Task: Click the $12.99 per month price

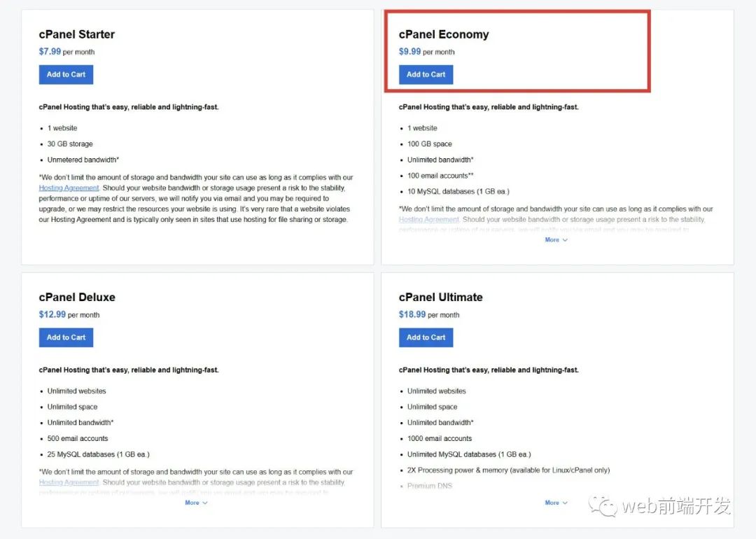Action: 69,315
